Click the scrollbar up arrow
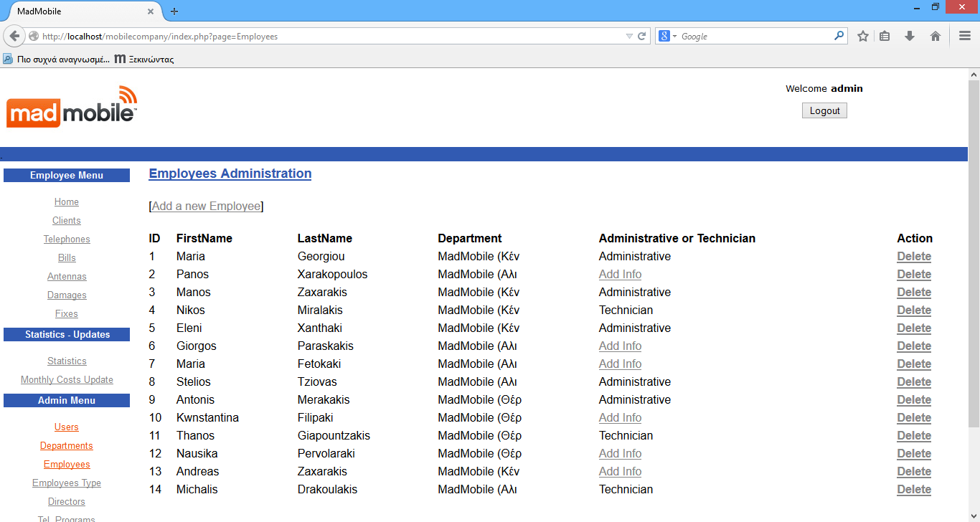The width and height of the screenshot is (980, 522). point(974,75)
